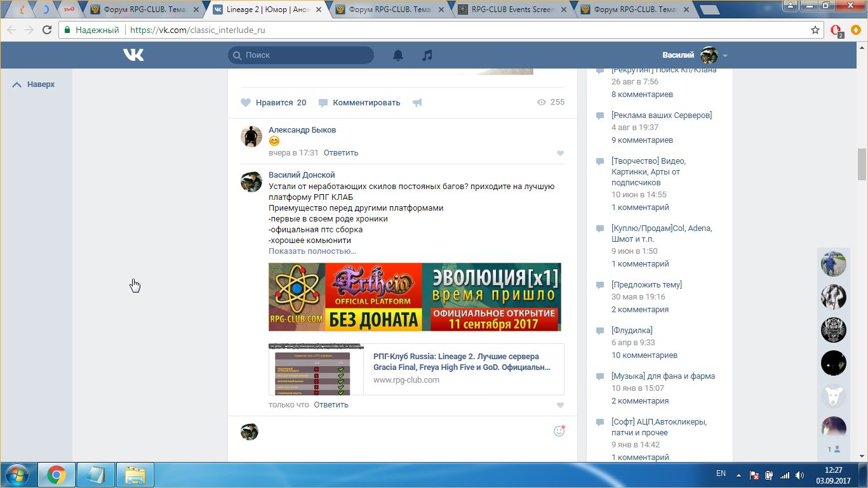Screen dimensions: 868x488
Task: Click online friends counter icon
Action: point(834,449)
